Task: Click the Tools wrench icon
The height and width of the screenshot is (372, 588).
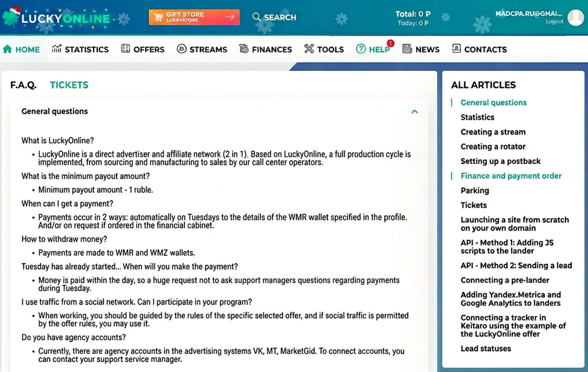Action: tap(309, 49)
